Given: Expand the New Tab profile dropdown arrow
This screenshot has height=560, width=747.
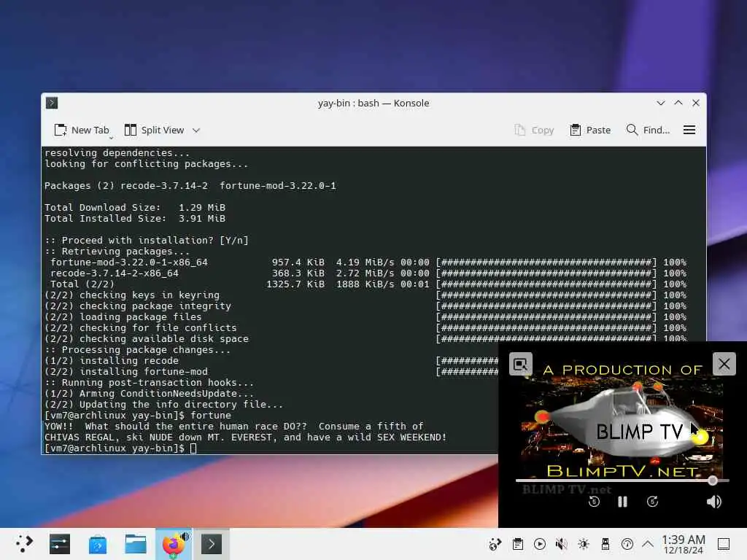Looking at the screenshot, I should pos(112,138).
